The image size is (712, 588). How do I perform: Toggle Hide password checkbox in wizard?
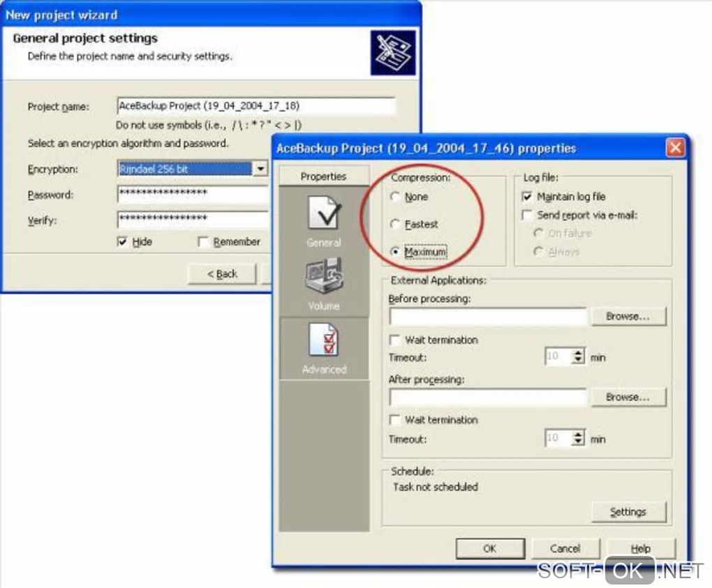pyautogui.click(x=122, y=242)
